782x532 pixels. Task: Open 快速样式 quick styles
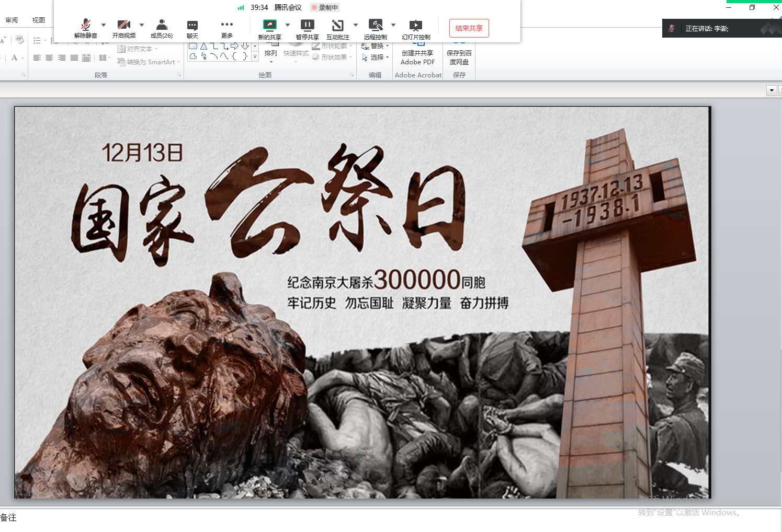pyautogui.click(x=296, y=53)
